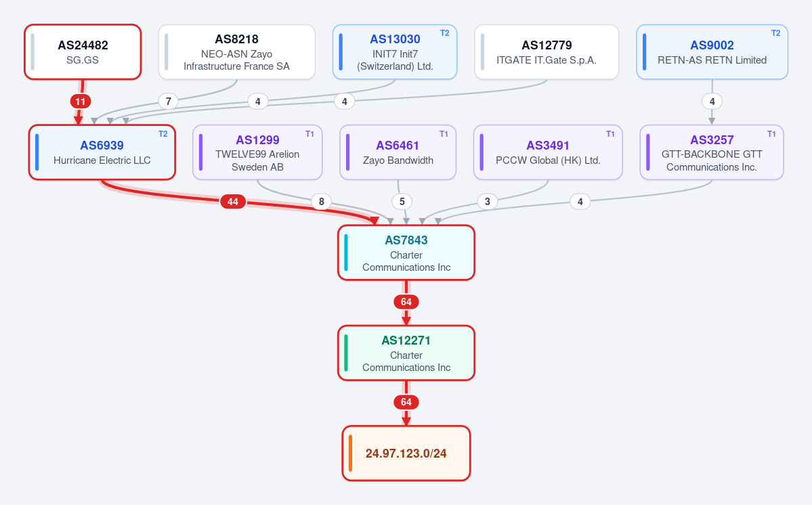
Task: Click the red 11 edge label
Action: (x=81, y=102)
